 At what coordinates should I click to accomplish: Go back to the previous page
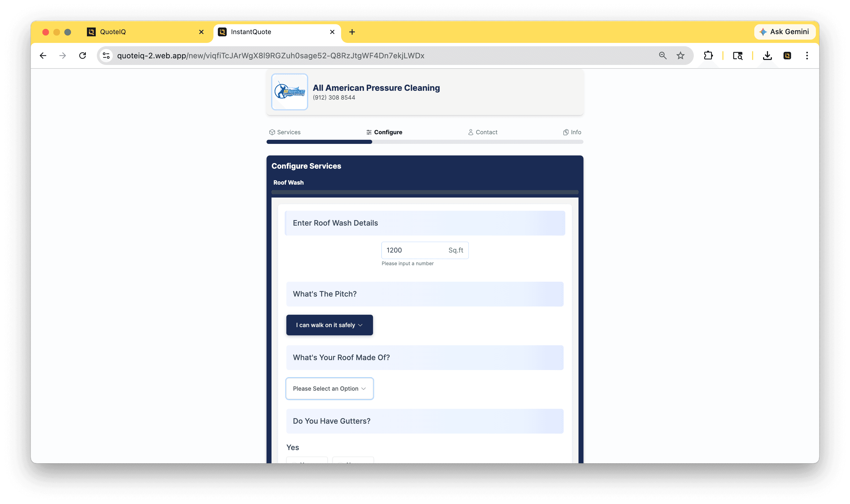coord(43,55)
